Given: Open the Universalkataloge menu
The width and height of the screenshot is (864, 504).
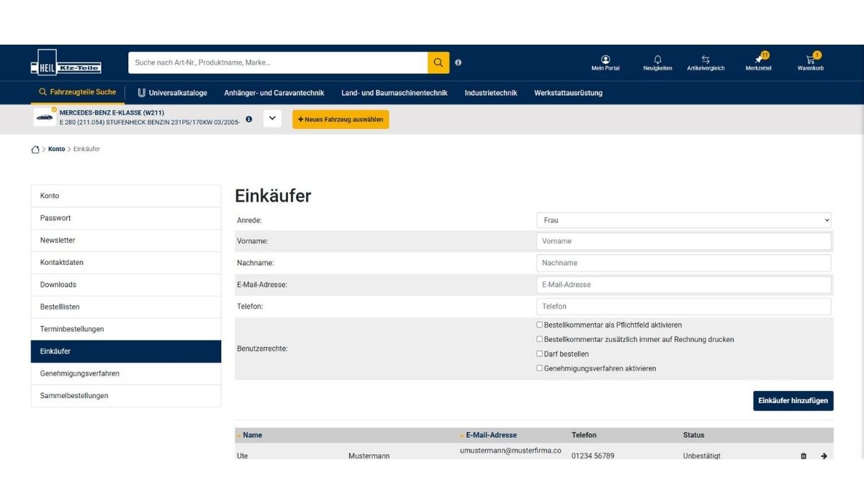Looking at the screenshot, I should pyautogui.click(x=172, y=93).
